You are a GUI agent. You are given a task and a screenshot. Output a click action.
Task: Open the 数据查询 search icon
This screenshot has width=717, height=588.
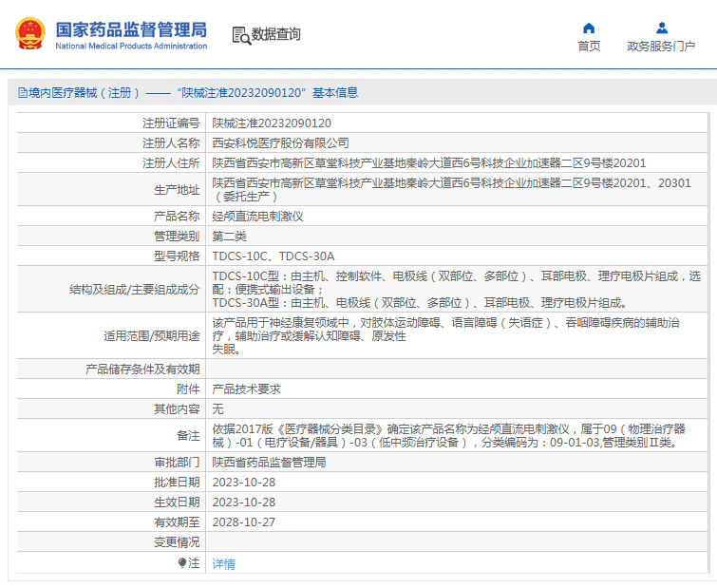tap(241, 35)
